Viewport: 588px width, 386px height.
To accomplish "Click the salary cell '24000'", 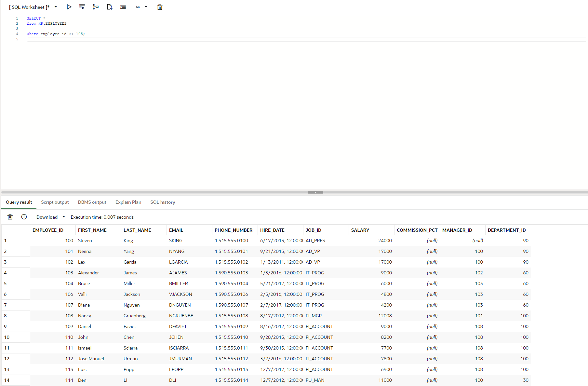I will [371, 241].
